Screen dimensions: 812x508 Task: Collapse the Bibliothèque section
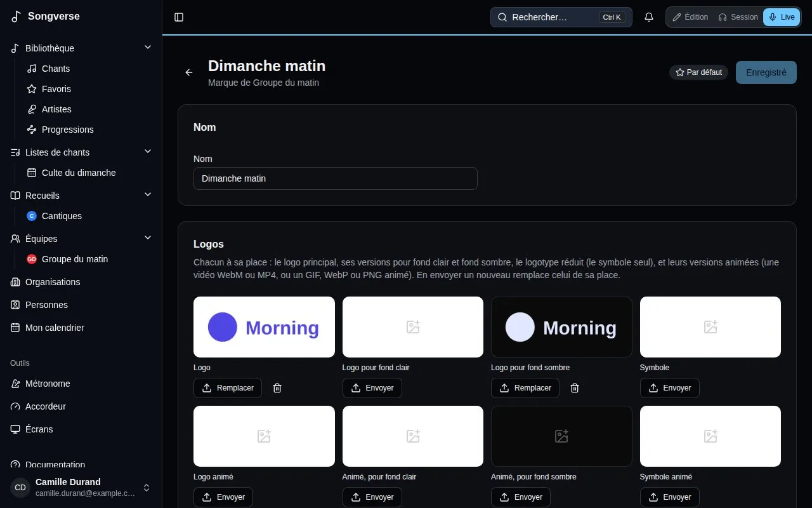[148, 48]
